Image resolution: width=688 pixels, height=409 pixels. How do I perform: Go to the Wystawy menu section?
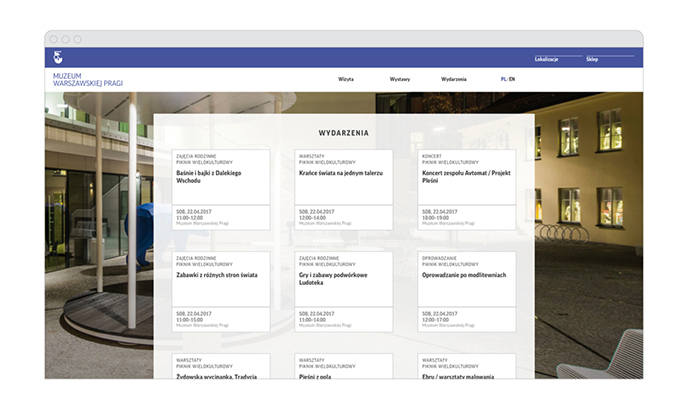tap(400, 78)
